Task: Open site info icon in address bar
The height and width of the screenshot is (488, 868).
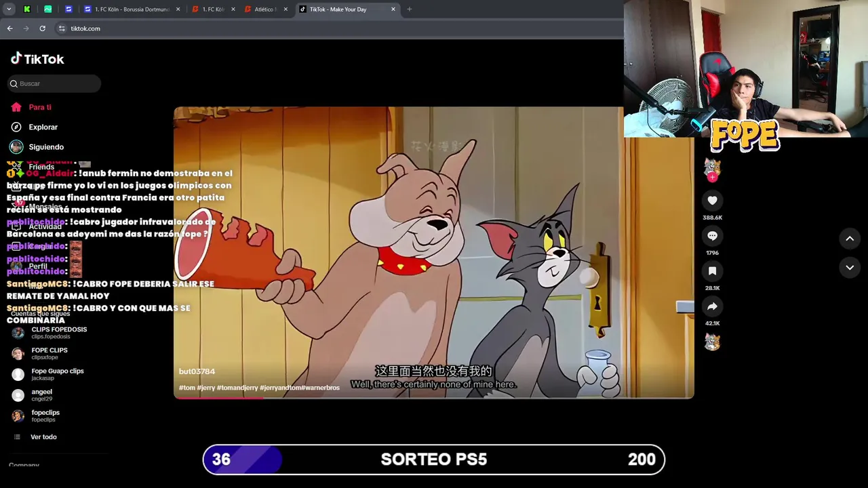Action: [x=62, y=28]
